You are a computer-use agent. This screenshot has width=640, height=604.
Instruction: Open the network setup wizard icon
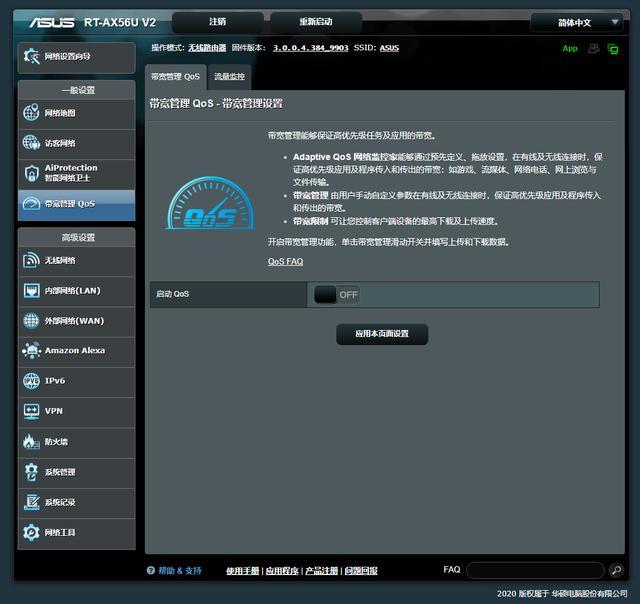[x=31, y=56]
